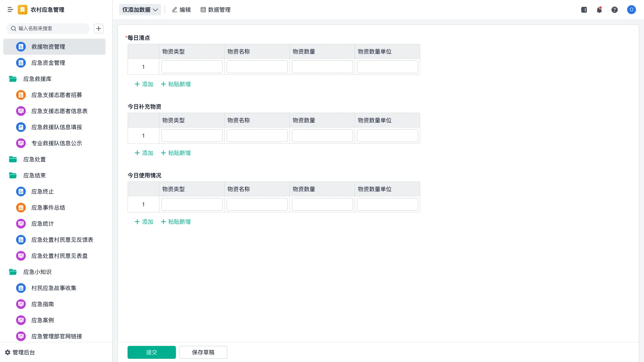Click 添加 under 每日清点 table
The width and height of the screenshot is (644, 362).
coord(144,84)
